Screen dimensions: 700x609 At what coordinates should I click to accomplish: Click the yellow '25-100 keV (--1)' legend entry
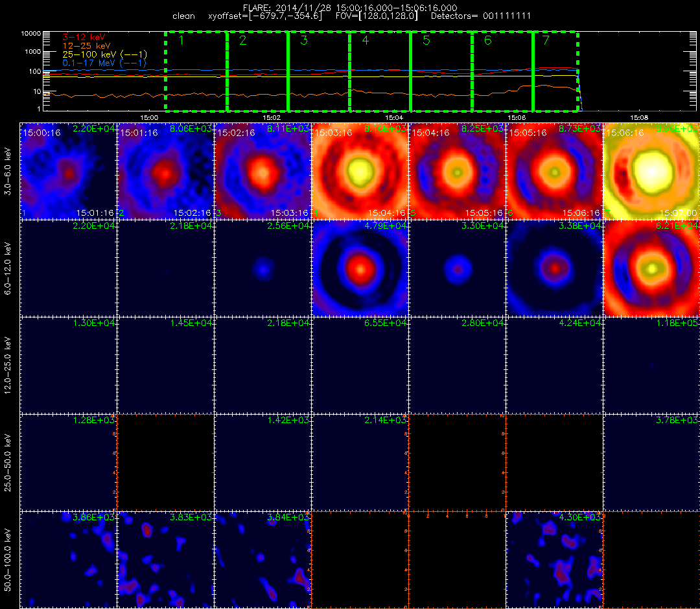click(x=104, y=54)
